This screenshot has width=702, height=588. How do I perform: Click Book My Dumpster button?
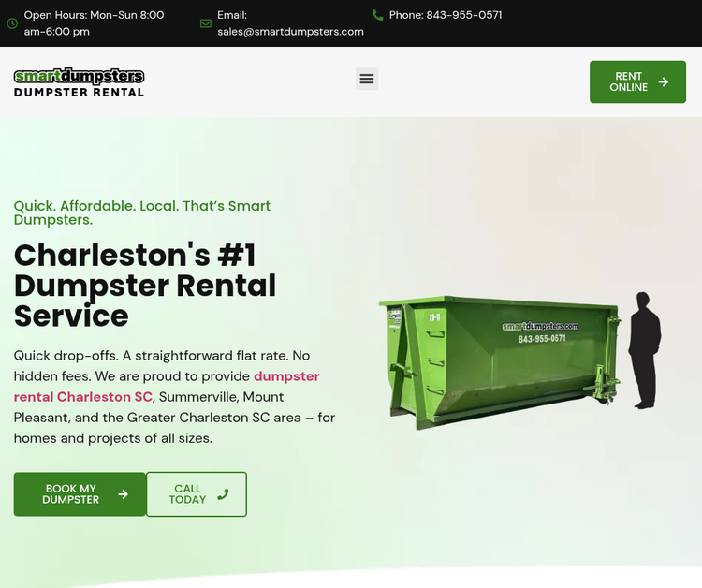tap(80, 494)
